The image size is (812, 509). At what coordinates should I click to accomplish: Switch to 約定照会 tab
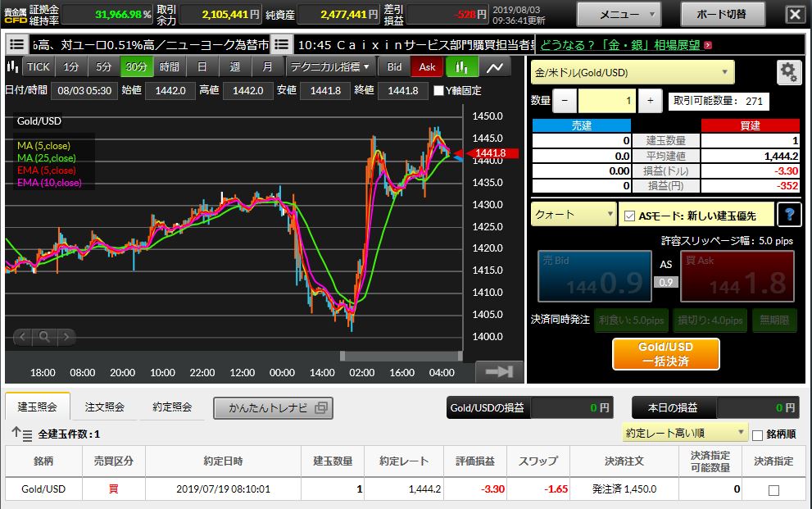point(172,407)
